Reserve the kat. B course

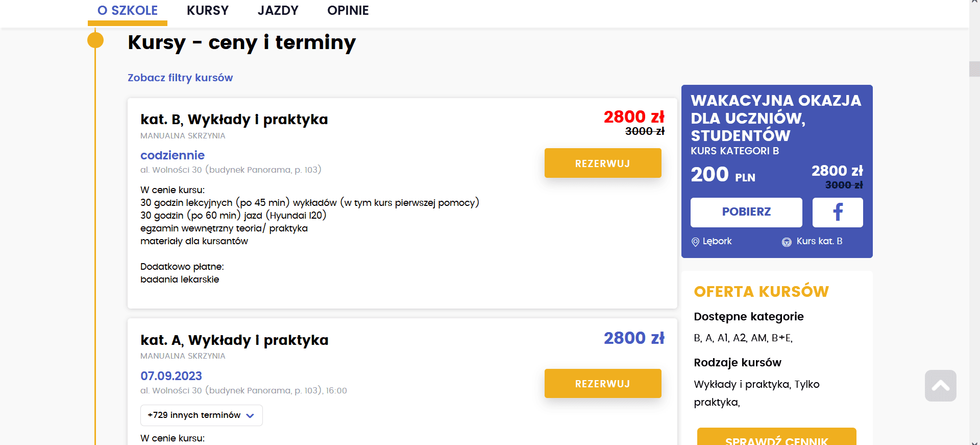click(x=602, y=163)
